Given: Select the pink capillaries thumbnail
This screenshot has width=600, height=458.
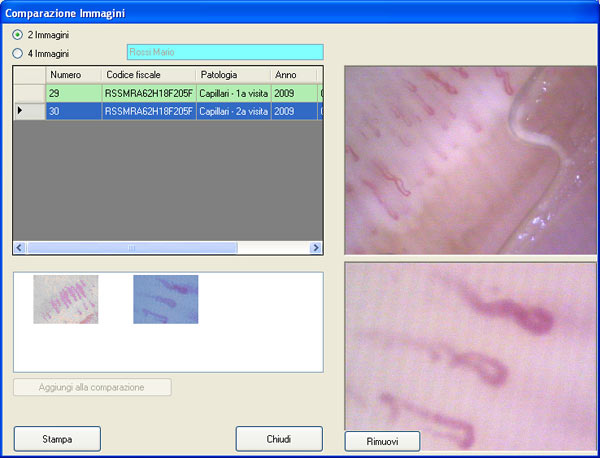Looking at the screenshot, I should pyautogui.click(x=66, y=299).
